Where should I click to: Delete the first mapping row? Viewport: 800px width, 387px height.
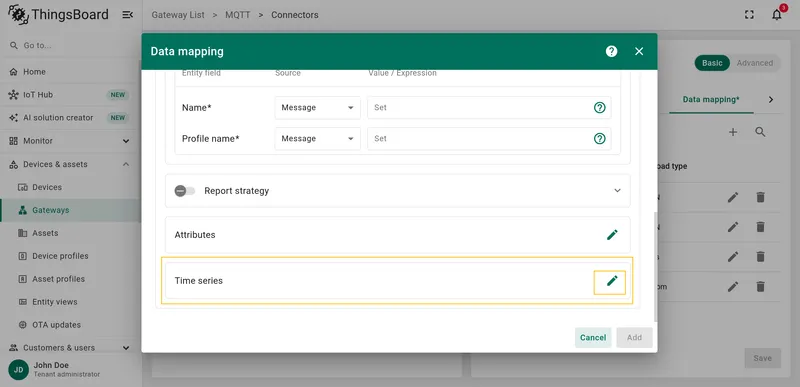click(760, 197)
